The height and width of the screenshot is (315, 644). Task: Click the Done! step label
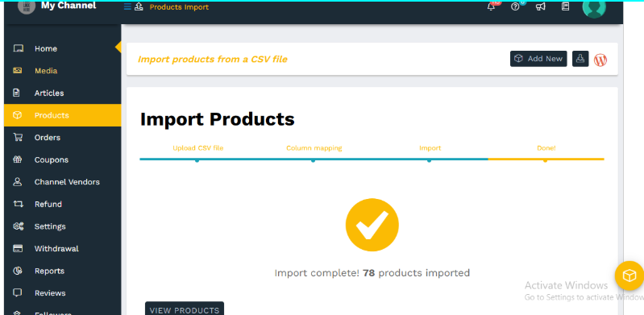pyautogui.click(x=546, y=148)
